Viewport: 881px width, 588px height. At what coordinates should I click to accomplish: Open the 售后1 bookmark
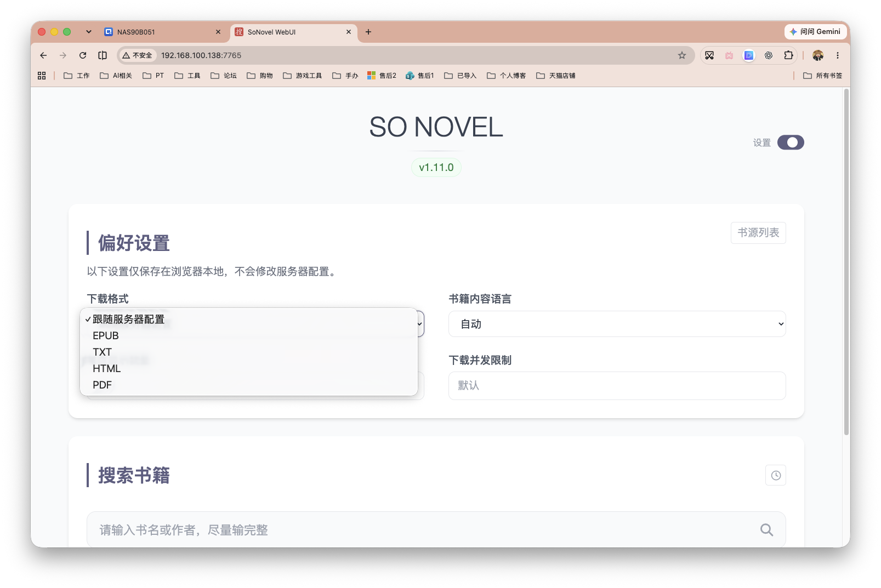[x=420, y=76]
